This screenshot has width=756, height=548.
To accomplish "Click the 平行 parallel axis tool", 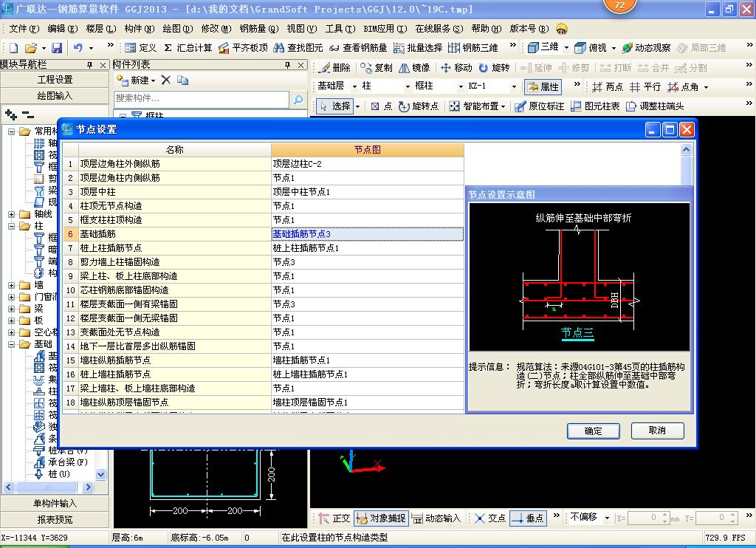I will pos(645,87).
